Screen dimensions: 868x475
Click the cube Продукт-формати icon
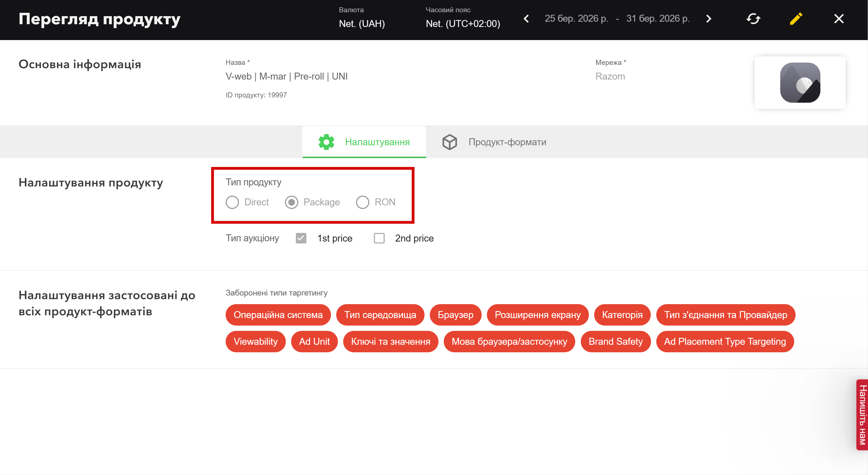tap(450, 142)
